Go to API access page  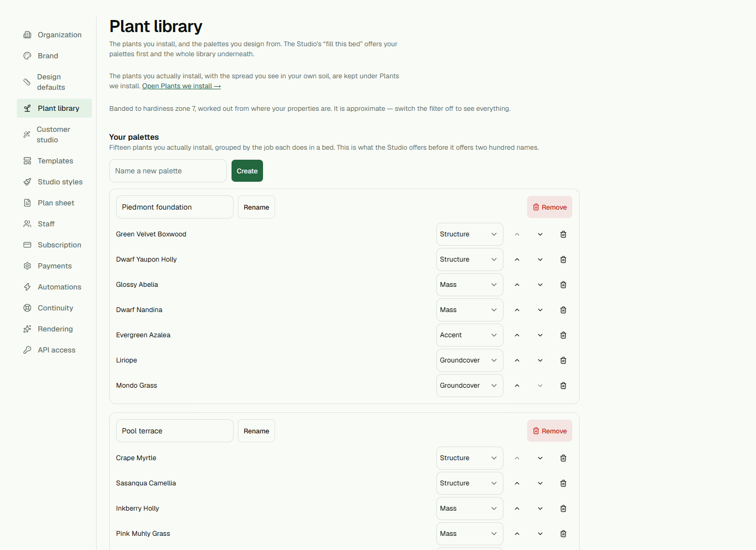(x=54, y=350)
